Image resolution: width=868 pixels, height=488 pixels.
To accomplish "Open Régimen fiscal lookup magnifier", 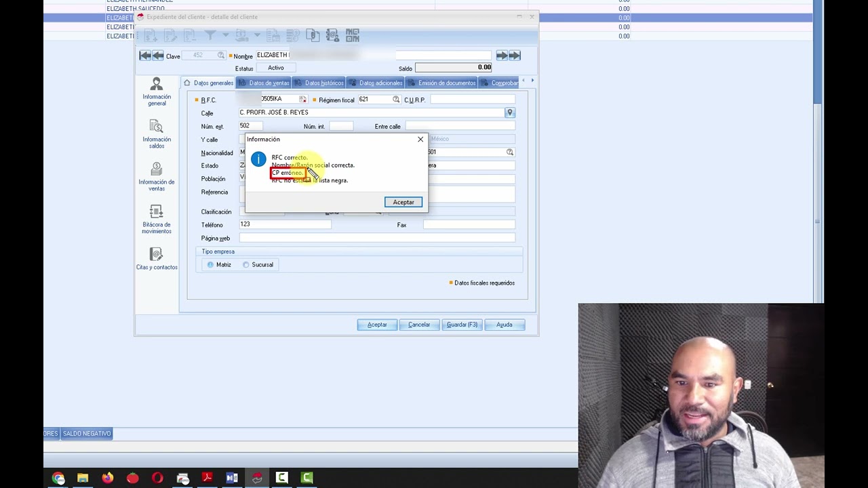I will 396,100.
